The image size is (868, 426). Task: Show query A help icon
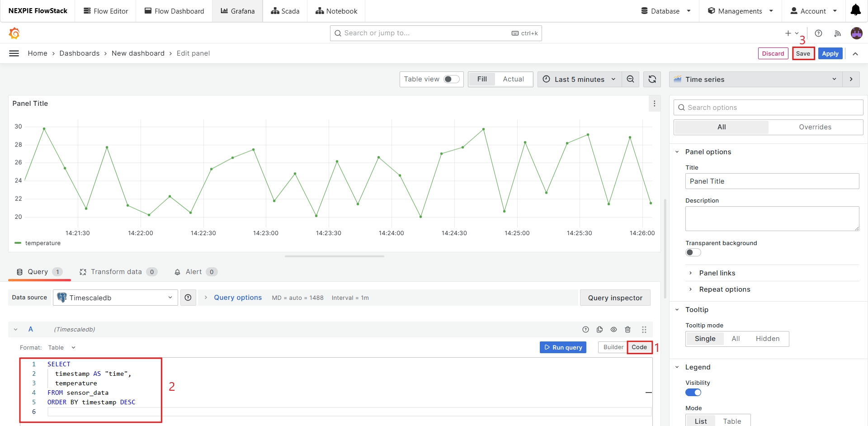click(x=585, y=329)
